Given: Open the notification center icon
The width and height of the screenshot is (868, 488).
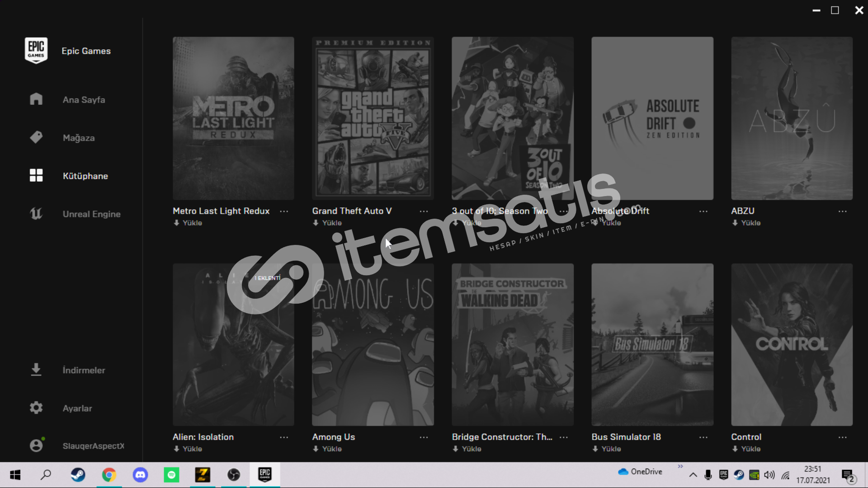Looking at the screenshot, I should click(848, 475).
